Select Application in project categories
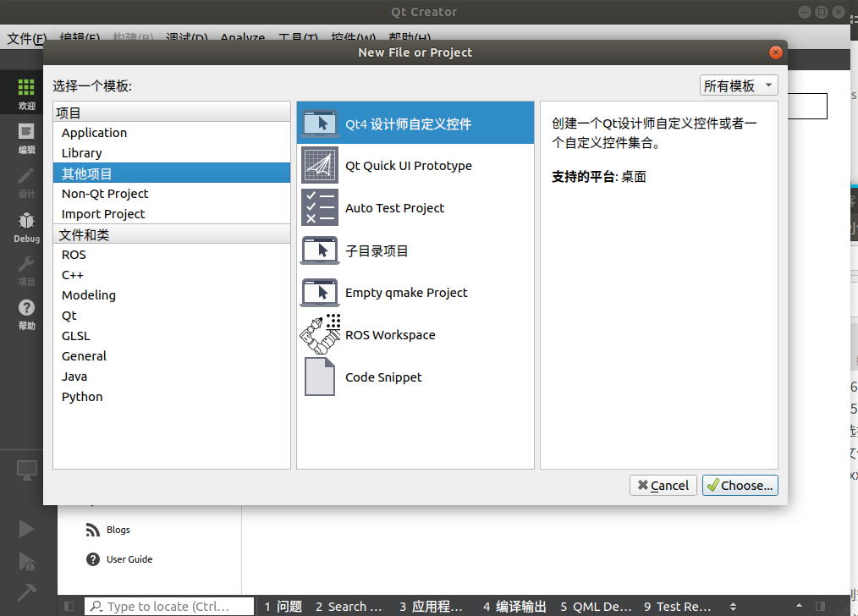 pos(172,132)
